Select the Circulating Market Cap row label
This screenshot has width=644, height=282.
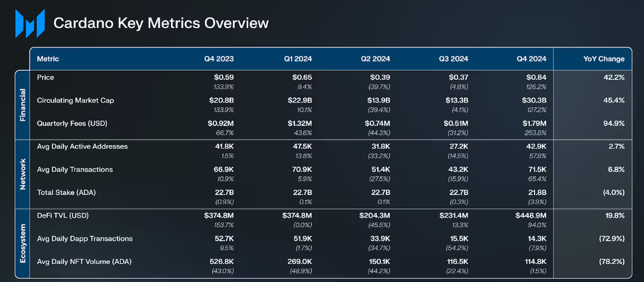tap(75, 100)
